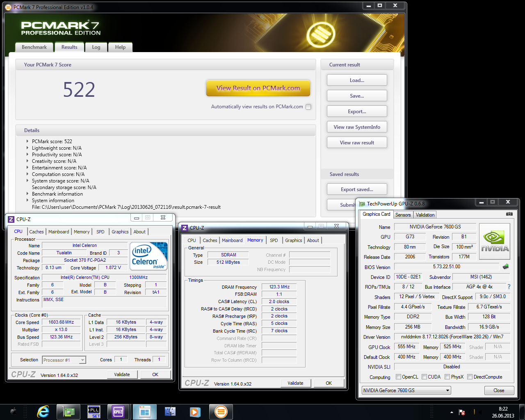Viewport: 525px width, 420px height.
Task: Click the PCMark 7 taskbar icon
Action: (x=221, y=411)
